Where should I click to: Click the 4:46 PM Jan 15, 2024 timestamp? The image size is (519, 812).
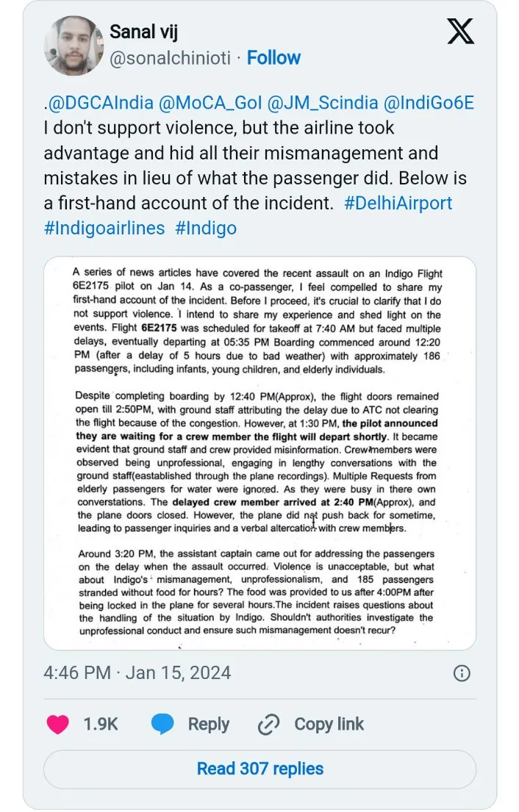point(137,672)
